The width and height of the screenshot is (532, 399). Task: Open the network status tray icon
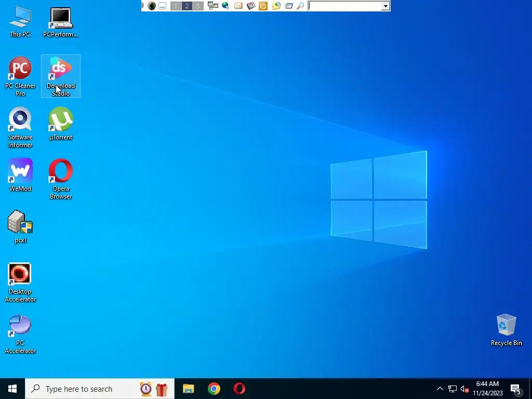point(453,389)
